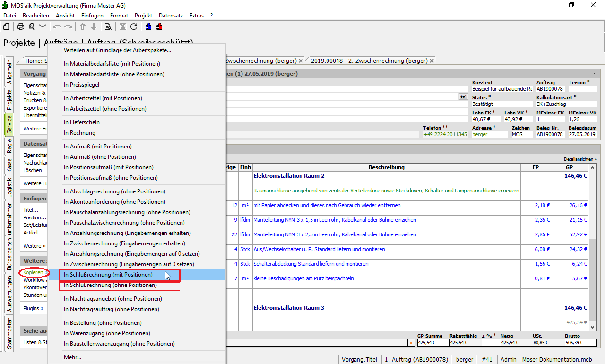Expand the Detailansichten » link
Screen dimensions: 605x364
click(580, 159)
